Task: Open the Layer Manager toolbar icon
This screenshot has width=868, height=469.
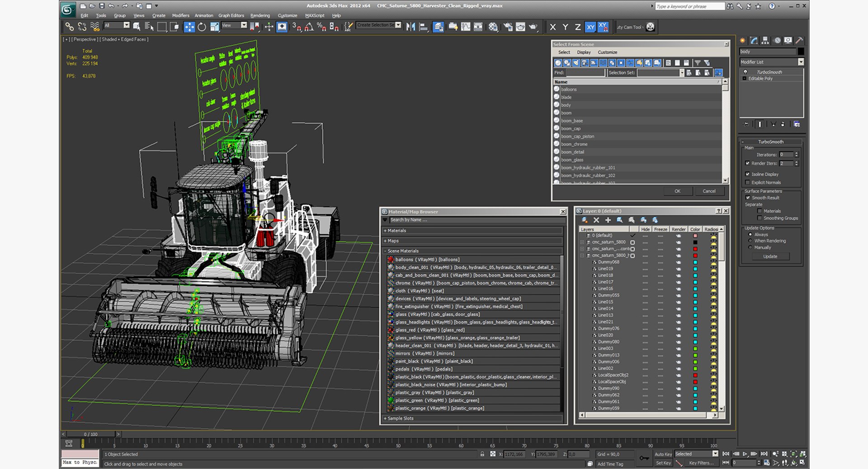Action: [x=438, y=27]
